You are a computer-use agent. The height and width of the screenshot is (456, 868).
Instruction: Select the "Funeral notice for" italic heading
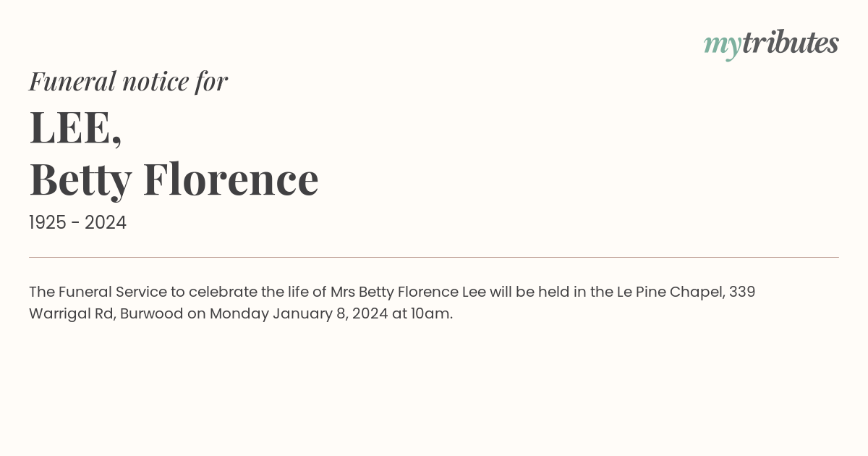coord(128,81)
